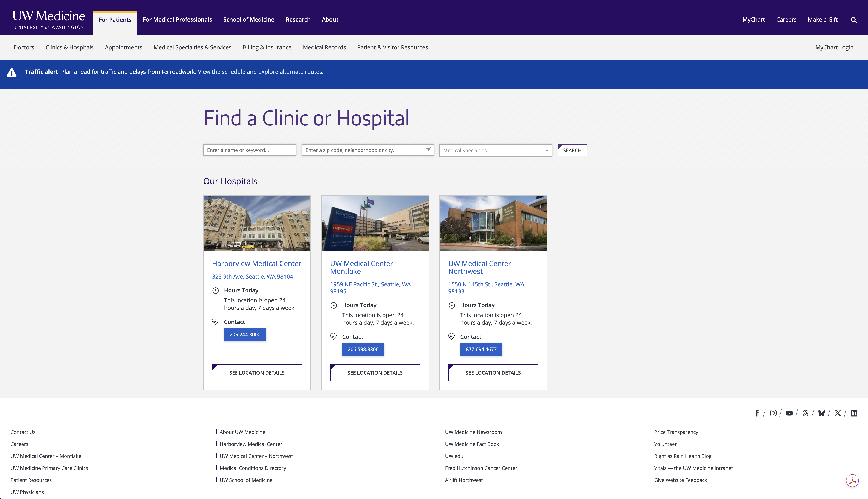
Task: Click the Harborview building photo
Action: point(257,223)
